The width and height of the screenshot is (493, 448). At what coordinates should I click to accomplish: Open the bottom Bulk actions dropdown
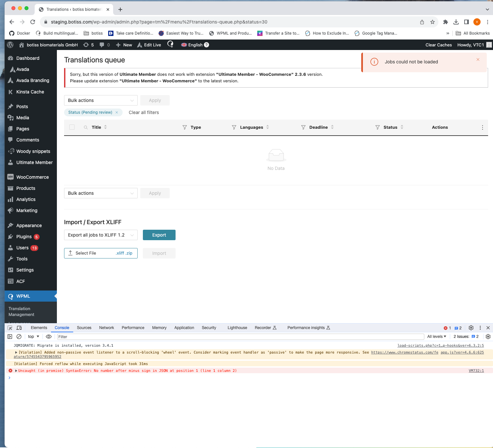click(101, 193)
